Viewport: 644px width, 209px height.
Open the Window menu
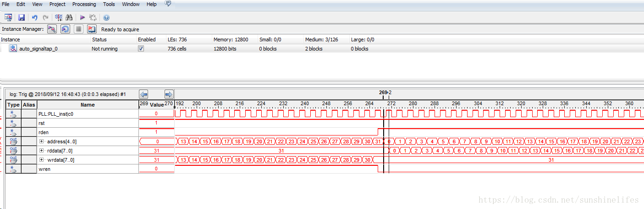[x=131, y=4]
